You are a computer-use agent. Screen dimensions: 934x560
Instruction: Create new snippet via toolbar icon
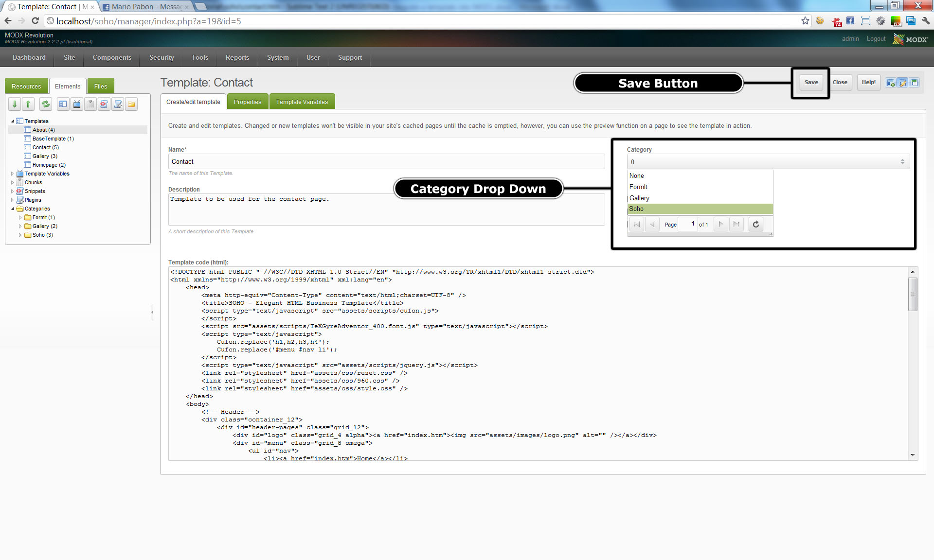(x=104, y=104)
